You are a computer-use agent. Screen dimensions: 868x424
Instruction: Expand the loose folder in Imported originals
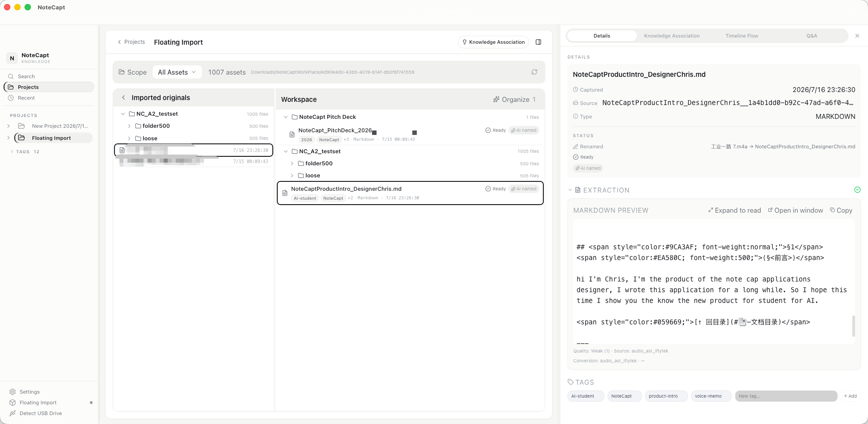(129, 139)
